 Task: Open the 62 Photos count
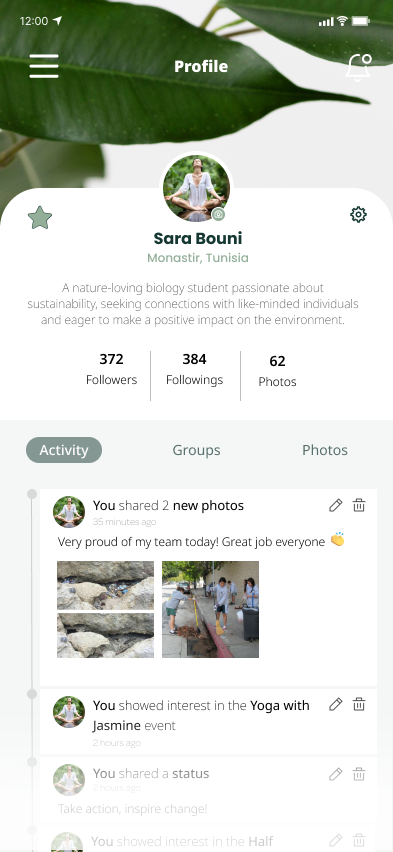coord(277,371)
